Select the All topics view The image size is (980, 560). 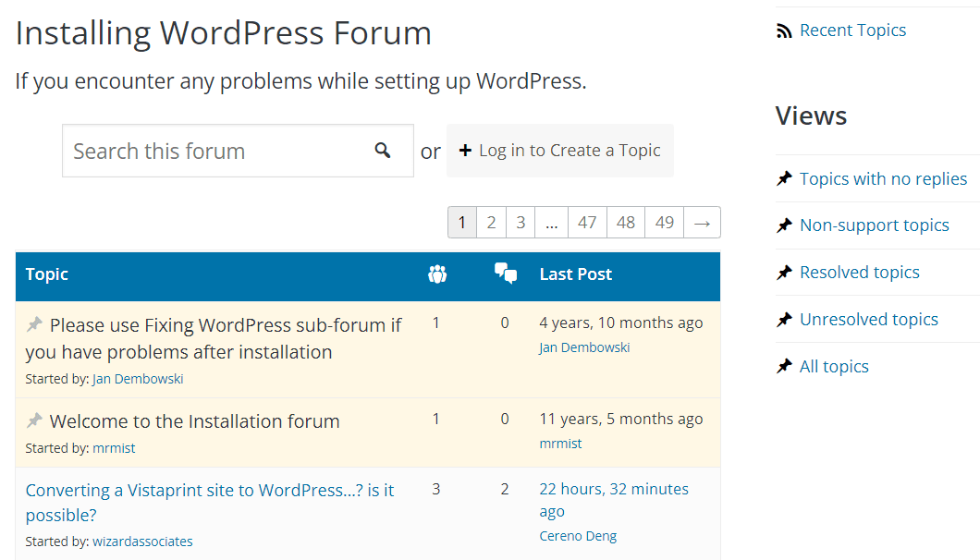[x=833, y=366]
